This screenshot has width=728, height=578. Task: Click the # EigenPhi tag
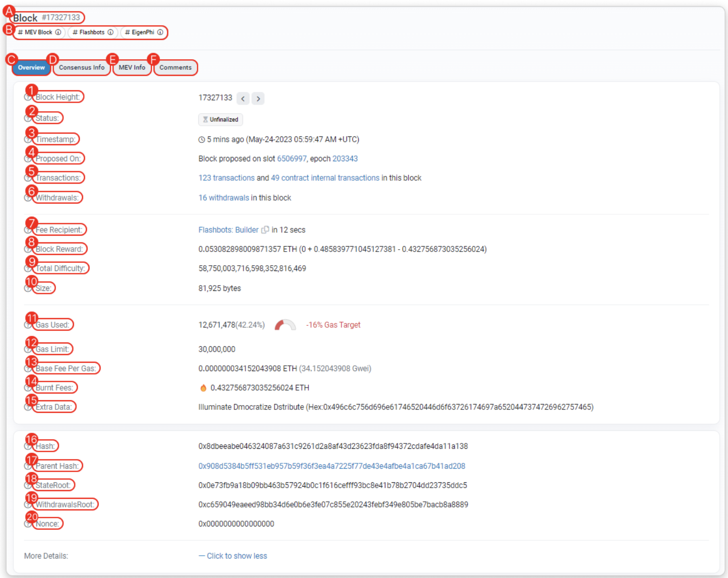(144, 33)
